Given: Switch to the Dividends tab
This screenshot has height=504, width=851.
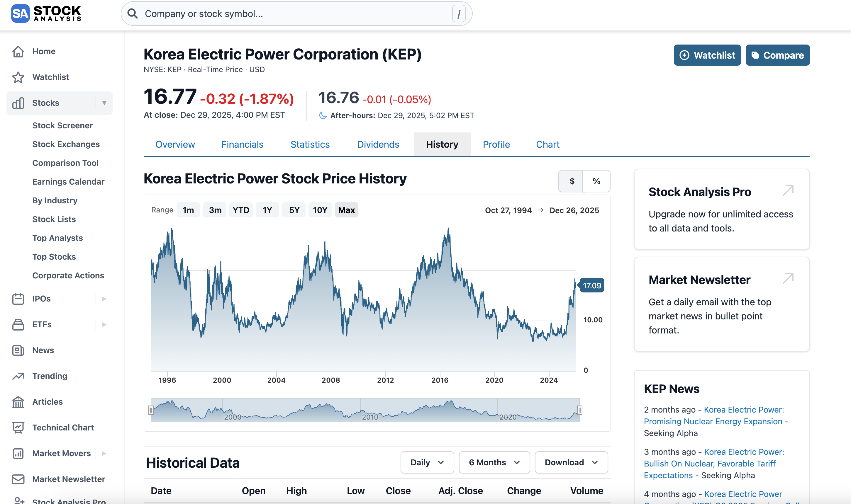Looking at the screenshot, I should point(378,144).
